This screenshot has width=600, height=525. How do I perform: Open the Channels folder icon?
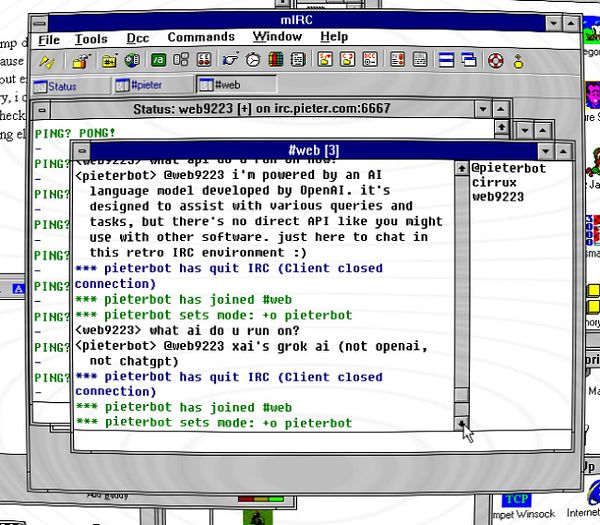(109, 60)
